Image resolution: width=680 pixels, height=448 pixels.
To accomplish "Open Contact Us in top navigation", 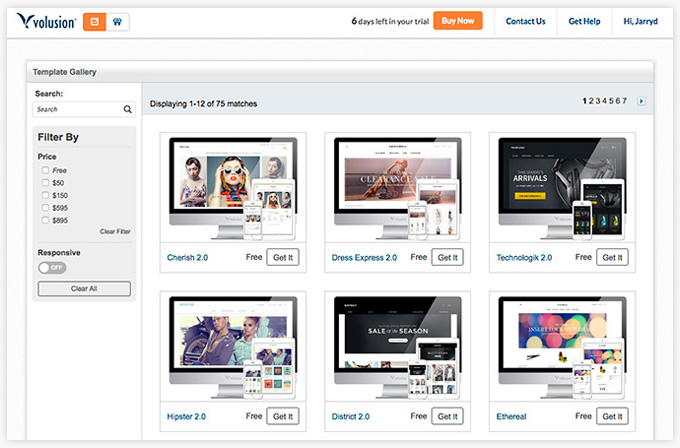I will click(x=526, y=21).
